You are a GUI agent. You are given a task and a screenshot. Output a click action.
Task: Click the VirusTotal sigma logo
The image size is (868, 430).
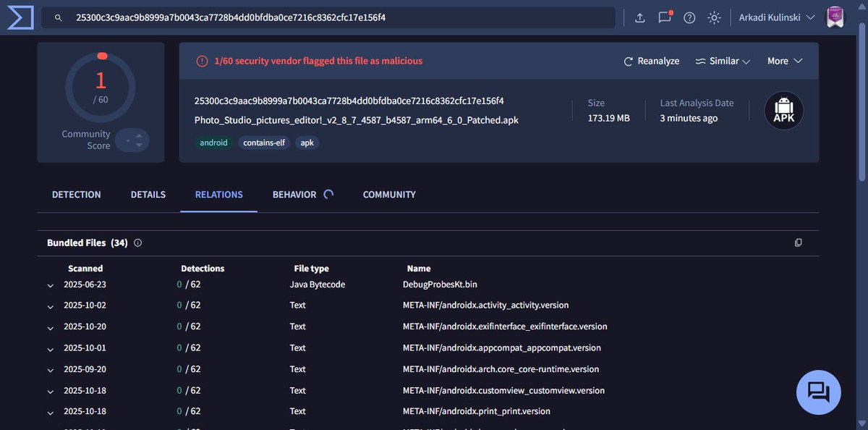pos(20,17)
